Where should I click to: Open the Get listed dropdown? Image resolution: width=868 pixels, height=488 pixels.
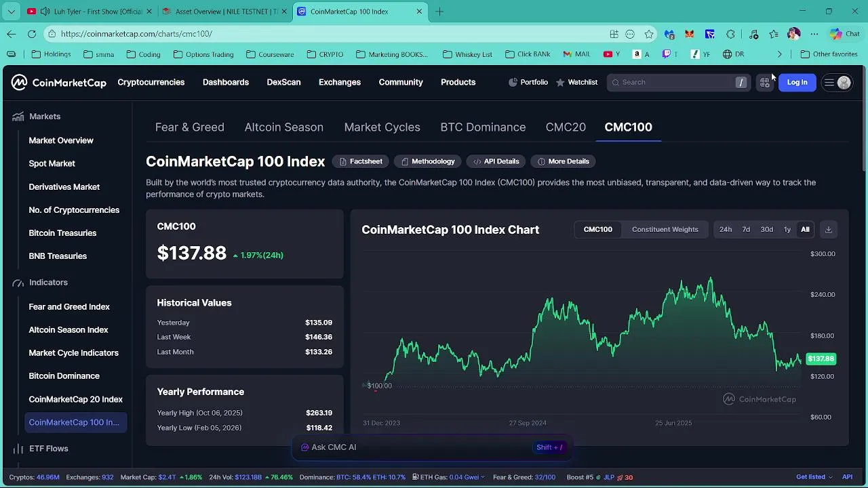point(814,477)
